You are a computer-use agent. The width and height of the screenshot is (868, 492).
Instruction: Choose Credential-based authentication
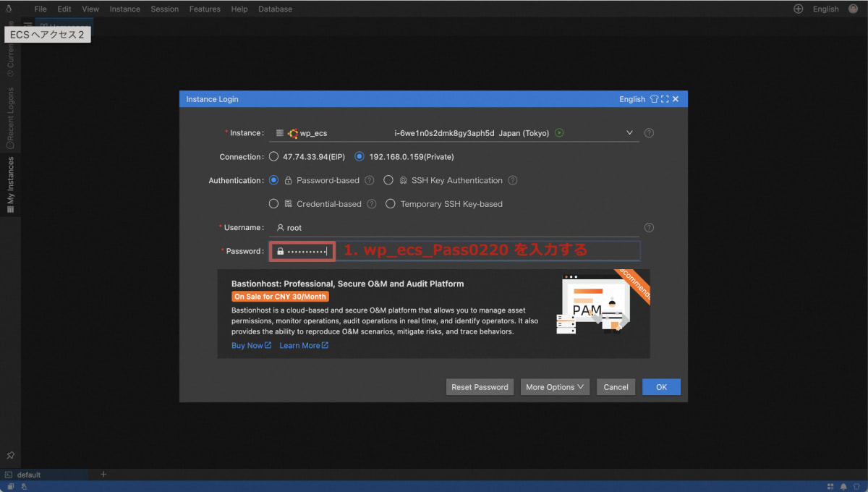click(x=273, y=204)
